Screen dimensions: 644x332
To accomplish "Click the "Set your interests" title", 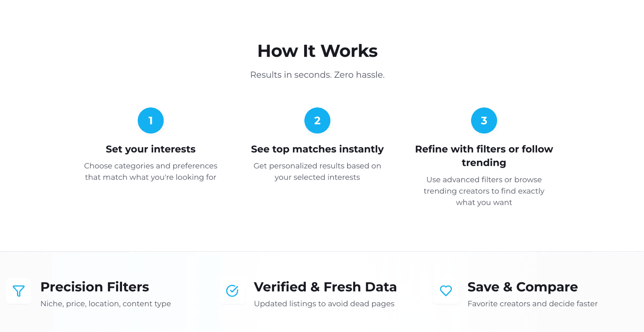I will (x=151, y=149).
